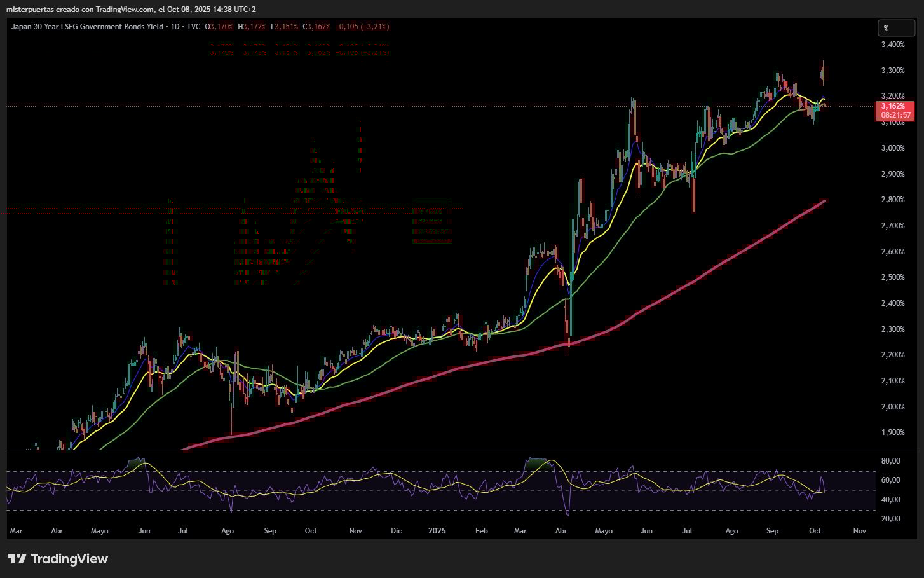Select the open value O3,170%
924x578 pixels.
pyautogui.click(x=219, y=27)
